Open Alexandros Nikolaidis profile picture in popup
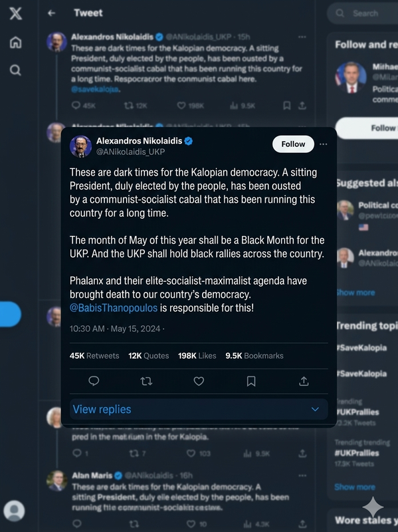The height and width of the screenshot is (532, 398). point(80,146)
